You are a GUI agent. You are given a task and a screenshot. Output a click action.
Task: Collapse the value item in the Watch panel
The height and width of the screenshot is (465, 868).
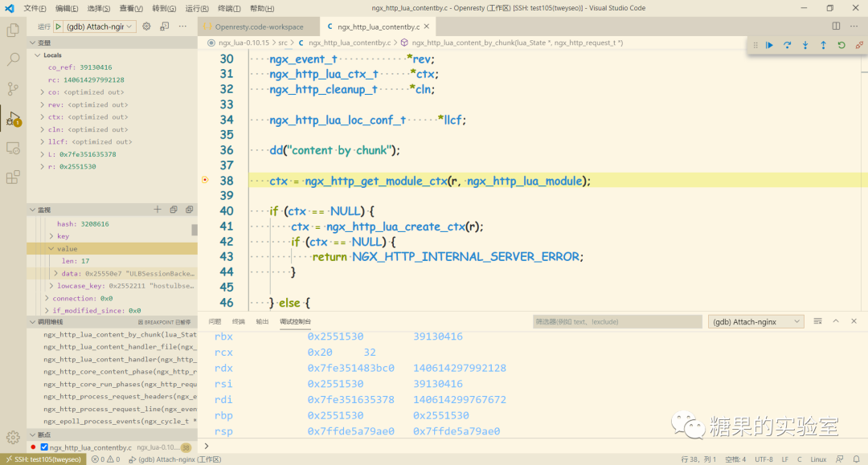[50, 248]
